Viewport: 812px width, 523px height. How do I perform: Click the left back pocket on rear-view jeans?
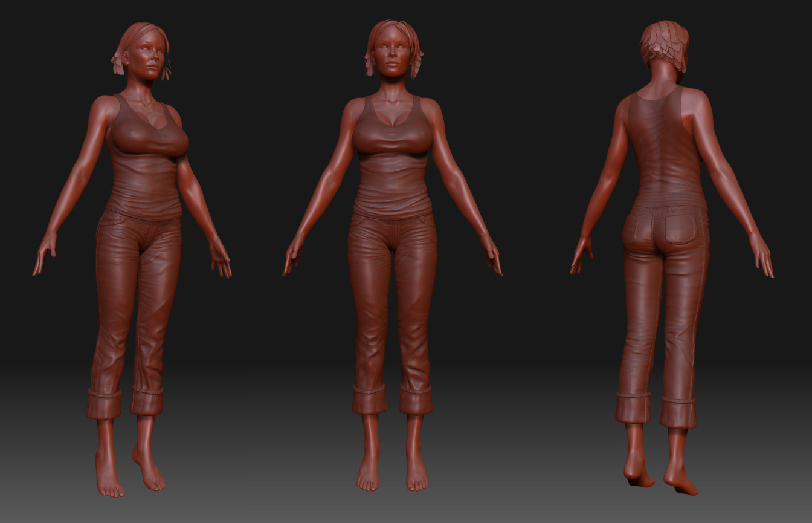point(634,230)
